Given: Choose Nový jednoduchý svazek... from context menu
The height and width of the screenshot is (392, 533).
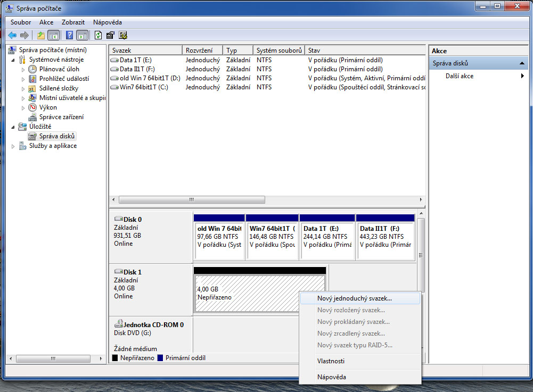Looking at the screenshot, I should [x=360, y=298].
